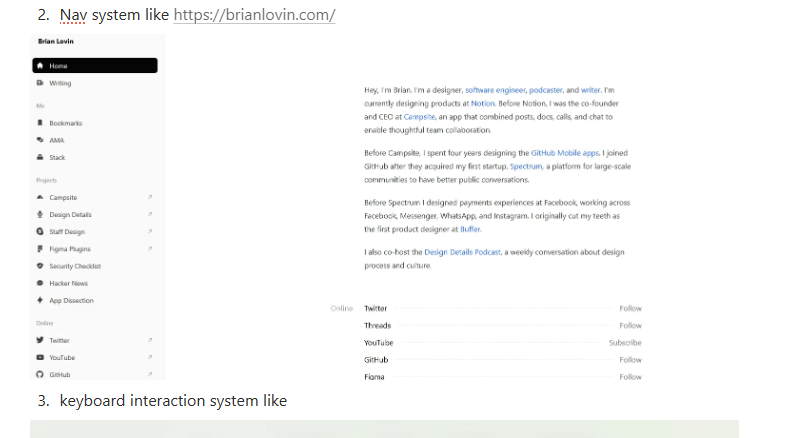
Task: Click the external arrow beside sidebar Twitter
Action: click(x=150, y=340)
